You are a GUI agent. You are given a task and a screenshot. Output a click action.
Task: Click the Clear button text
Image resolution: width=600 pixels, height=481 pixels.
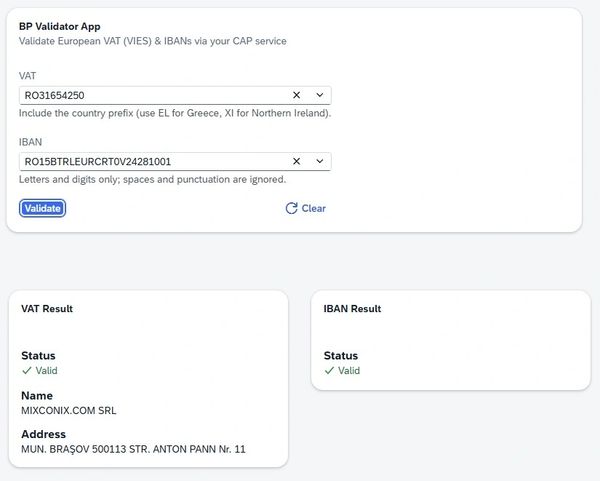click(313, 208)
